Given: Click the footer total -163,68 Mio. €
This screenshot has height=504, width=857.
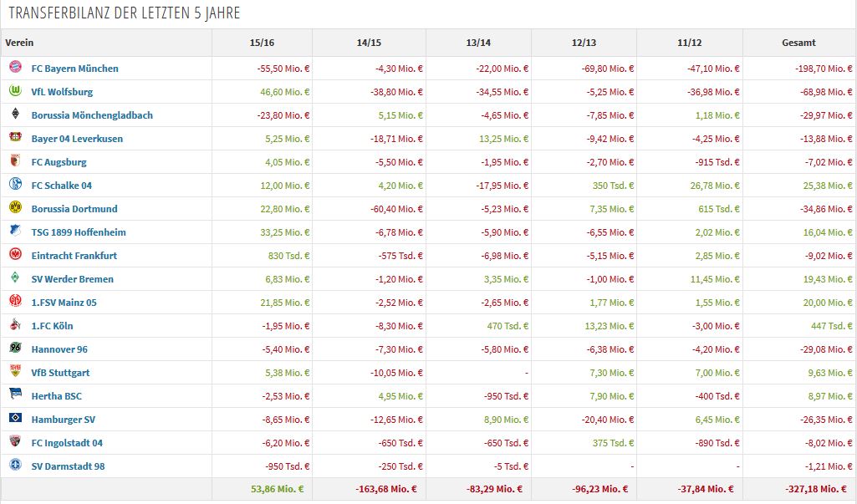Looking at the screenshot, I should (x=386, y=489).
